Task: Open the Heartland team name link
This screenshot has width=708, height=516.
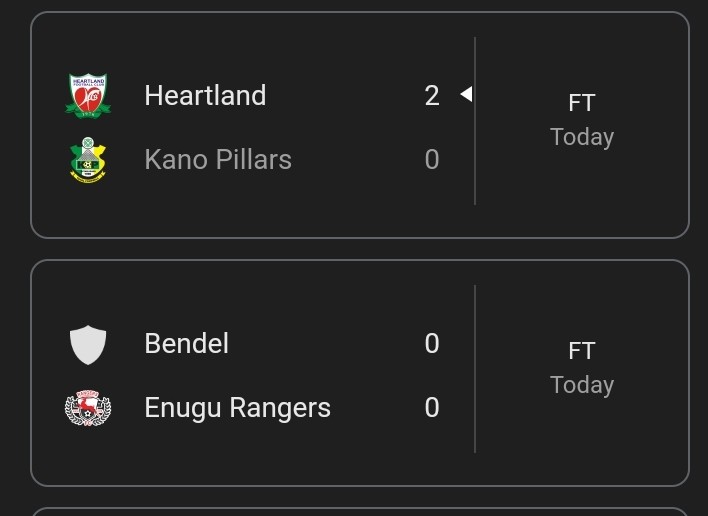Action: [205, 95]
